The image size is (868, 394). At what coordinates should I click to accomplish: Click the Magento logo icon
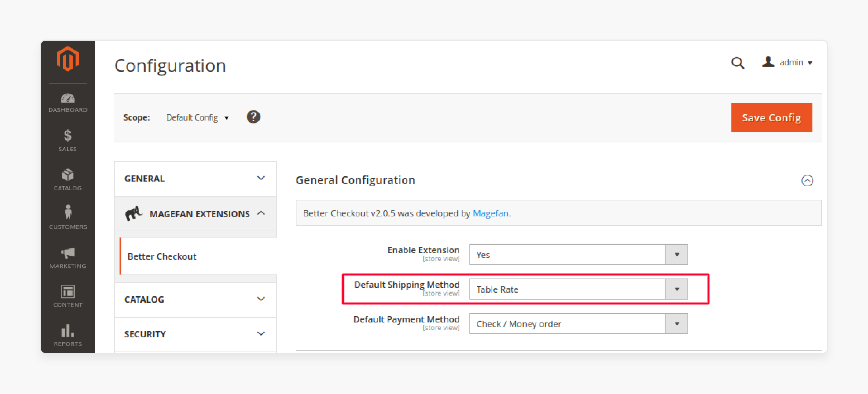68,58
